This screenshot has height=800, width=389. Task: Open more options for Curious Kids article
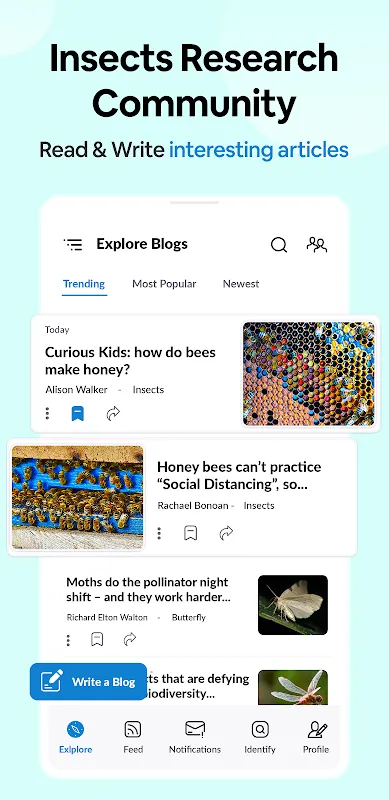(47, 413)
